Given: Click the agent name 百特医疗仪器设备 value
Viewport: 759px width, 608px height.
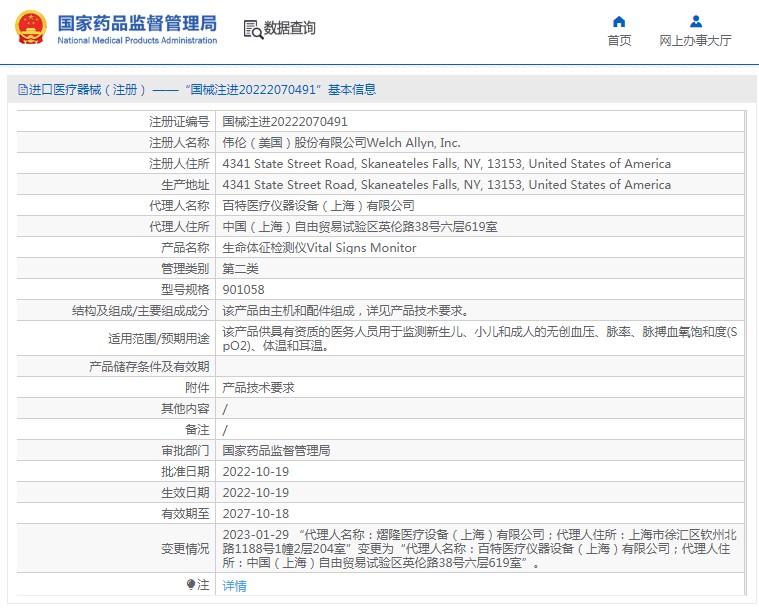Looking at the screenshot, I should (x=317, y=206).
